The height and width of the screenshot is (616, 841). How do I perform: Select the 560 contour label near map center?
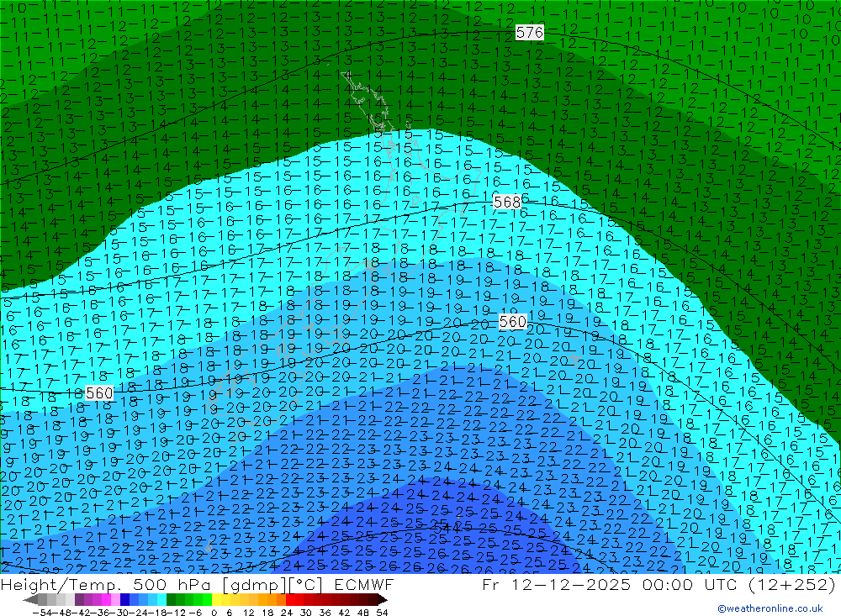click(512, 322)
